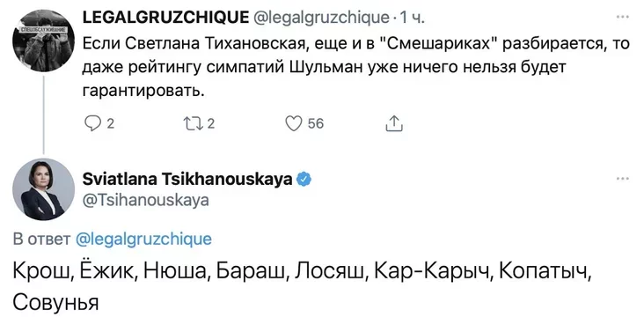644x332 pixels.
Task: Open LEGALGRUZCHIQUE tweet three-dots menu
Action: [x=623, y=17]
